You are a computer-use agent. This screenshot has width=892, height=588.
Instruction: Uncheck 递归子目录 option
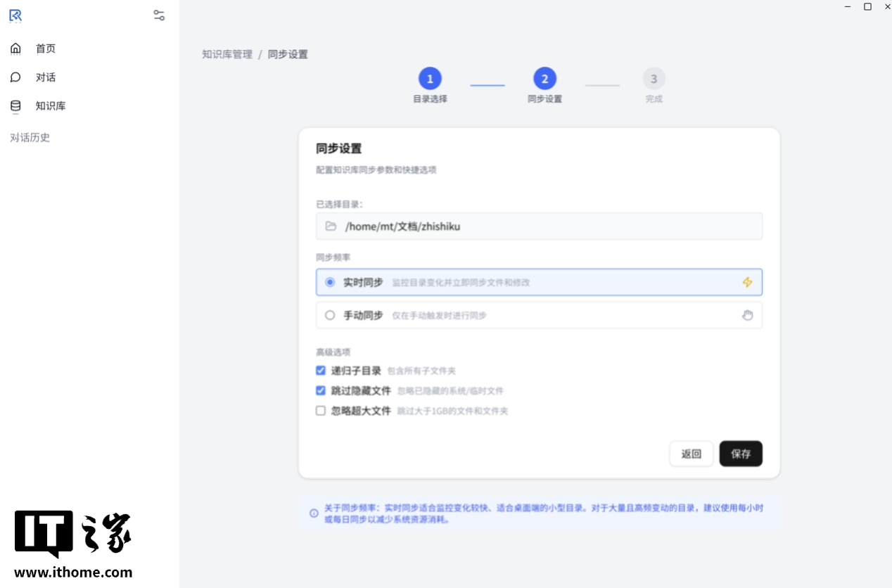pos(321,370)
